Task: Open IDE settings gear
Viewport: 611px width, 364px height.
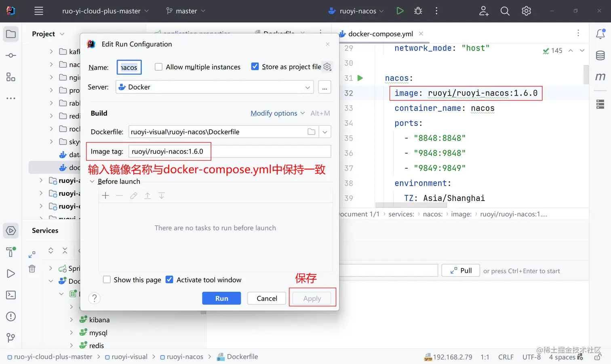Action: [526, 11]
